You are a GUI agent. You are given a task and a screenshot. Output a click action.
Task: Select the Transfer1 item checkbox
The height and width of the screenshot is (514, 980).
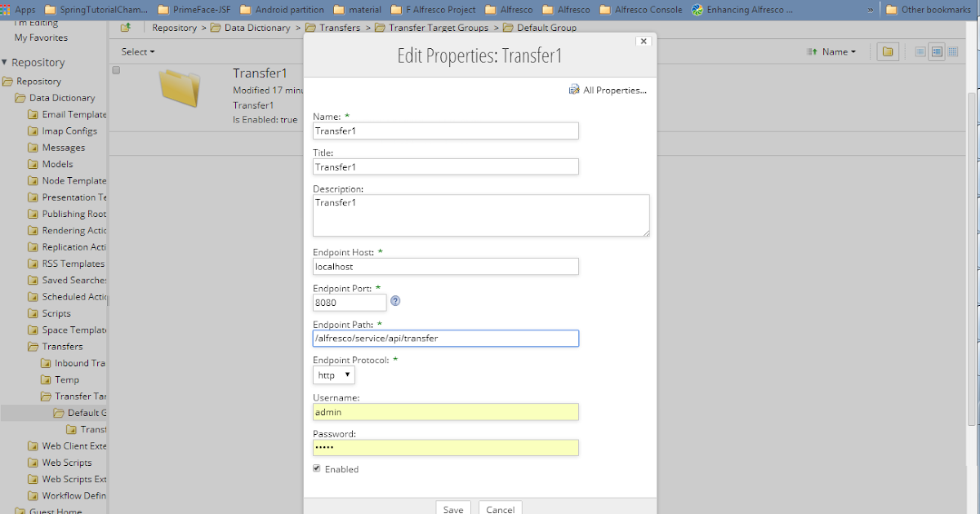click(x=115, y=69)
